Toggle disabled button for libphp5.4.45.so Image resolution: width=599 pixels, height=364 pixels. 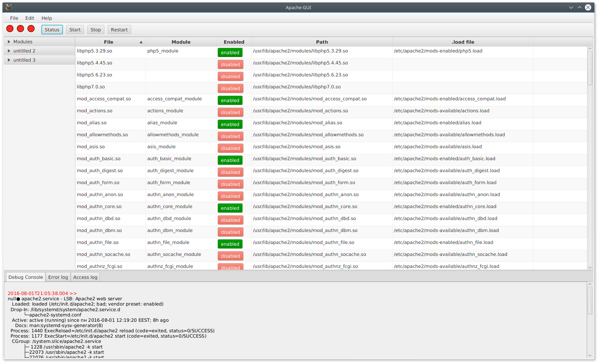[x=230, y=64]
